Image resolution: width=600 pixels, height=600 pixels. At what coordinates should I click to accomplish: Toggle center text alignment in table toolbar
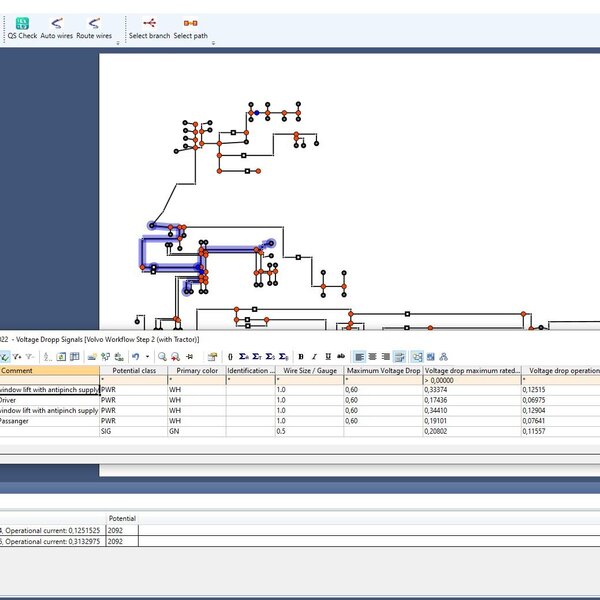372,356
